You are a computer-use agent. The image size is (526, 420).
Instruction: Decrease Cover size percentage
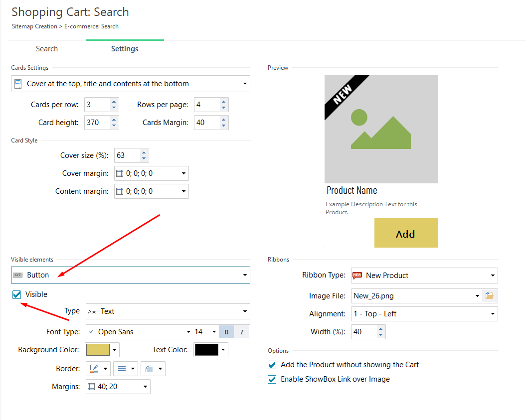pos(144,158)
